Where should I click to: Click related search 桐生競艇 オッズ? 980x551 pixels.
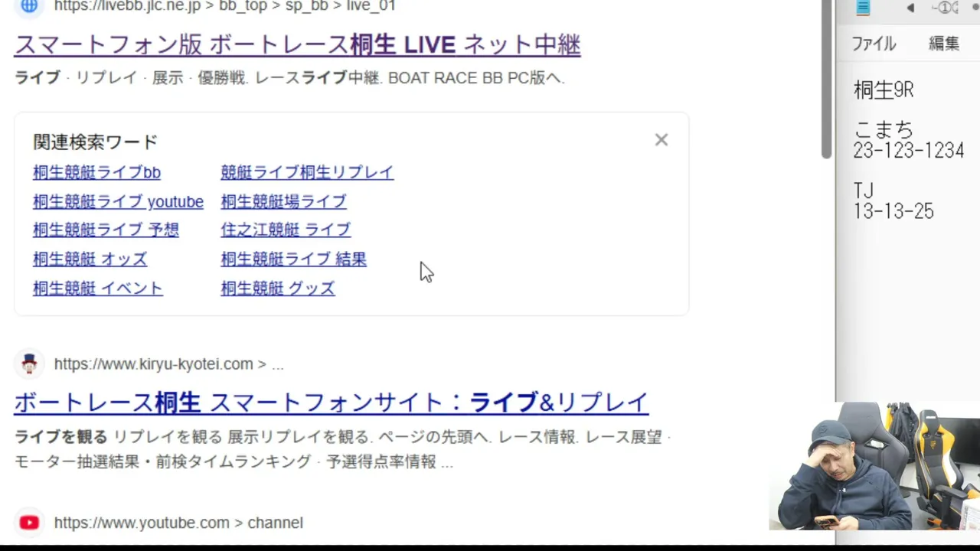point(90,259)
